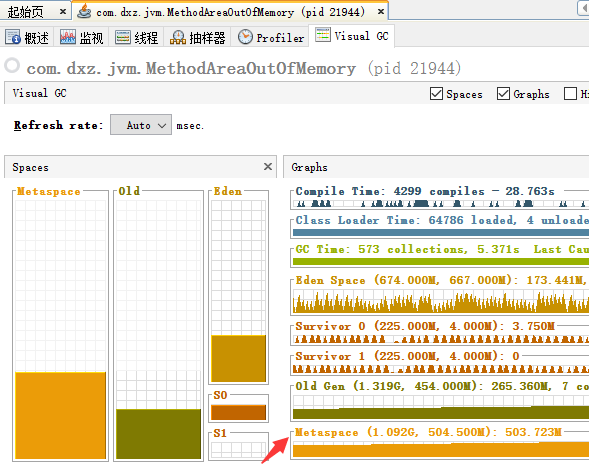Click the loading circle icon beside the title
This screenshot has width=589, height=470.
[12, 65]
